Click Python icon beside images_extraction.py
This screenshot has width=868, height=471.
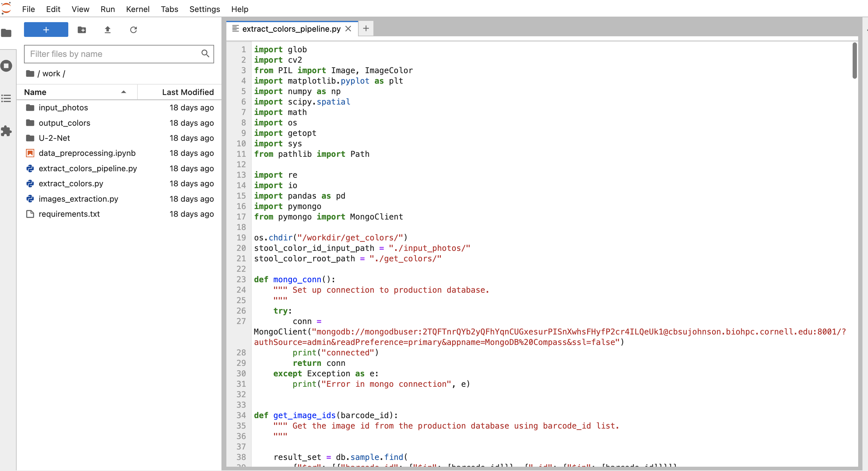click(x=30, y=199)
